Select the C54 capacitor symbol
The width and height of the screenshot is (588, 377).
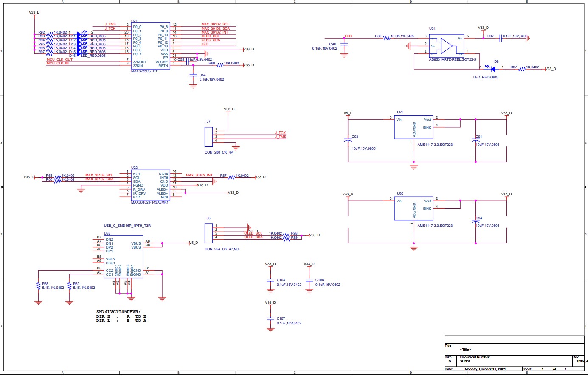pyautogui.click(x=194, y=76)
